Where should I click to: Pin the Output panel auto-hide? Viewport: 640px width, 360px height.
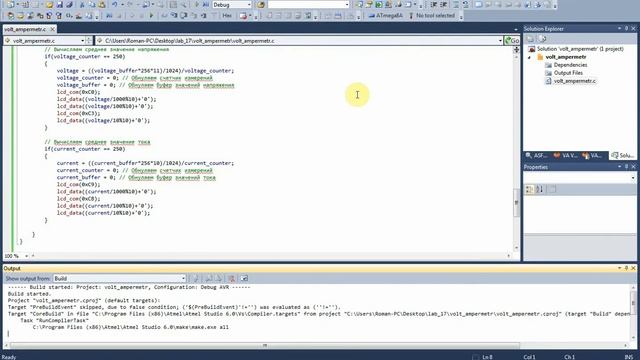click(x=626, y=268)
